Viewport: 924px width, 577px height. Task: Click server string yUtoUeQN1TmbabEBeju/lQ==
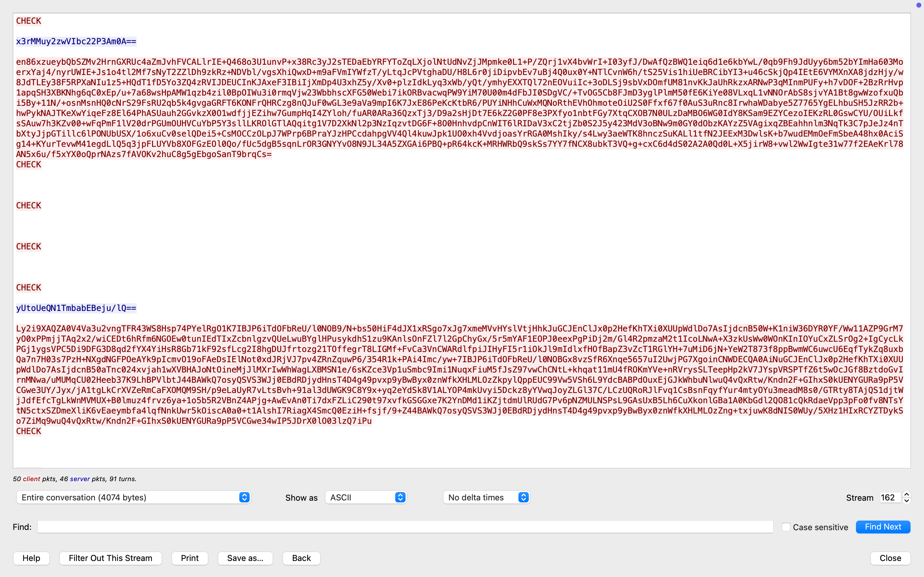click(x=76, y=308)
